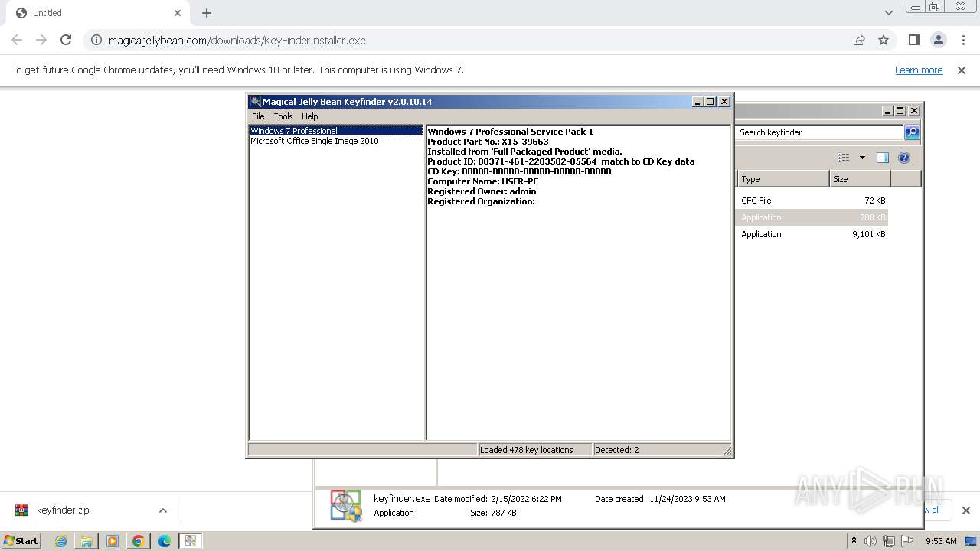Viewport: 980px width, 551px height.
Task: Share this page icon in Chrome
Action: (859, 40)
